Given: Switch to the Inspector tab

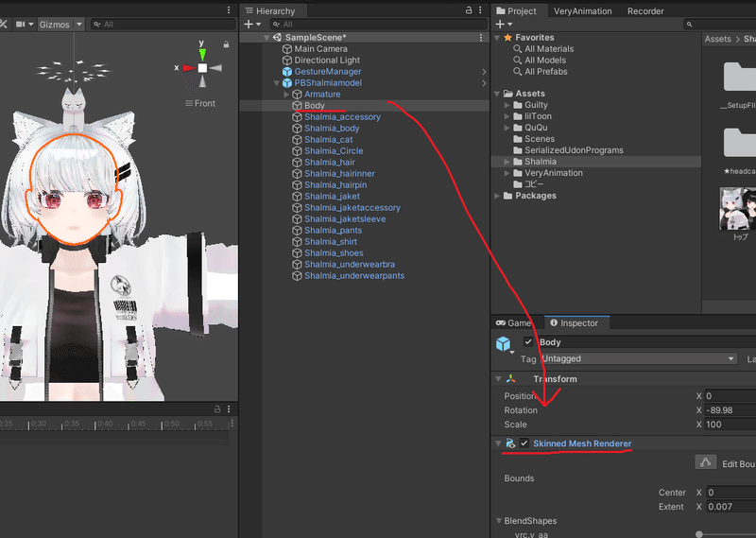Looking at the screenshot, I should [x=575, y=322].
